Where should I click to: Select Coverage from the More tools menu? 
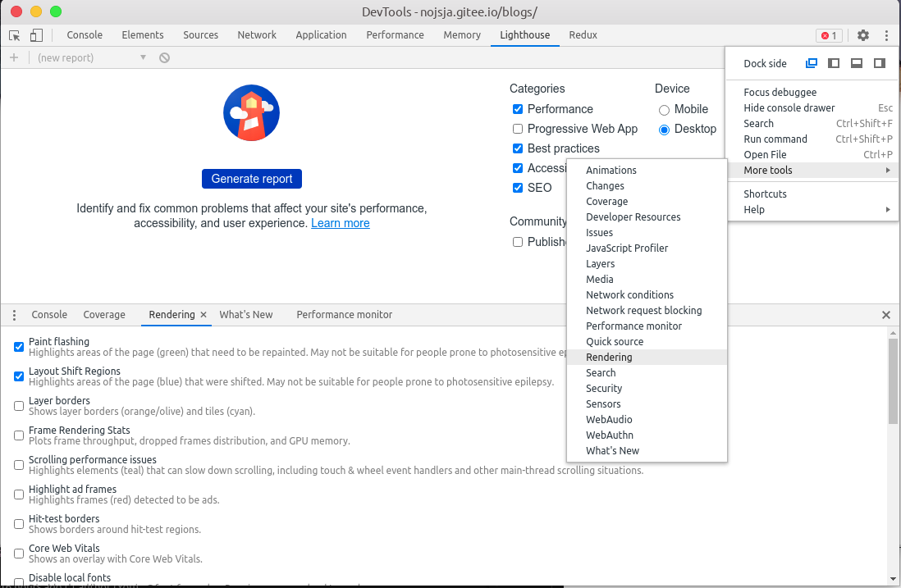pyautogui.click(x=607, y=201)
